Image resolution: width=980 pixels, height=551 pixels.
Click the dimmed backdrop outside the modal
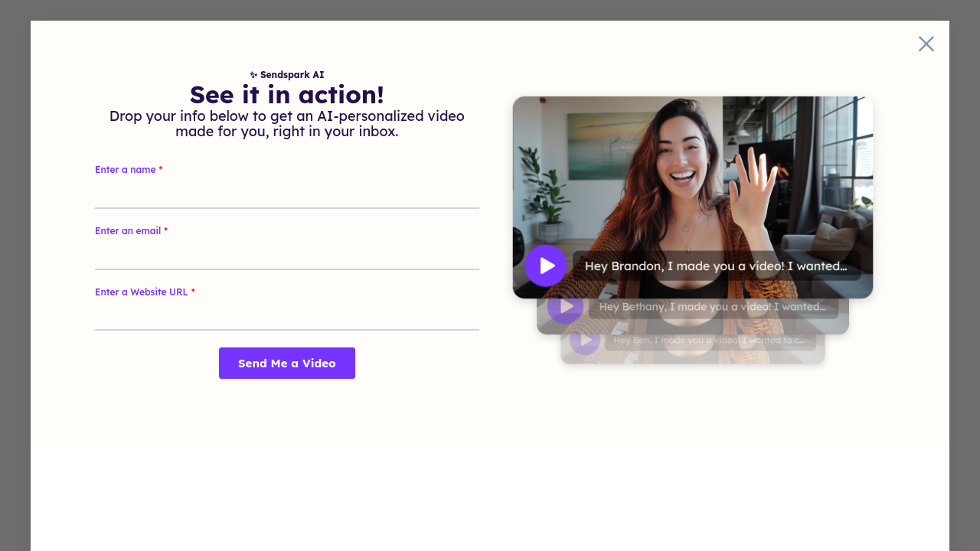(14, 275)
